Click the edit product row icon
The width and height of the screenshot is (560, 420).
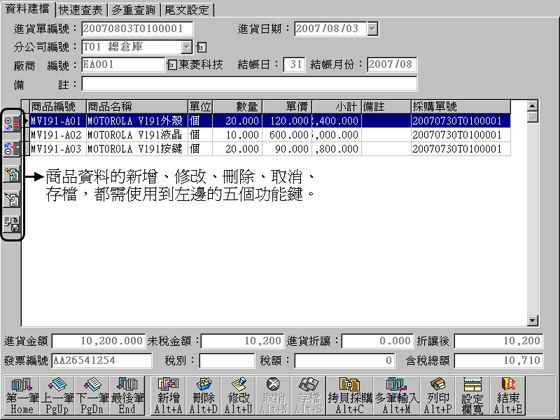coord(12,174)
